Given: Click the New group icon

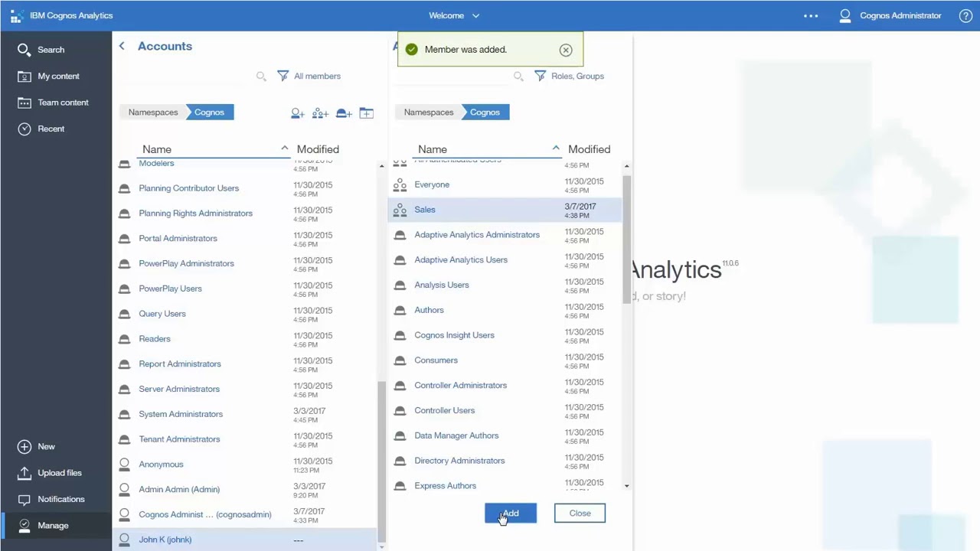Looking at the screenshot, I should (x=320, y=113).
